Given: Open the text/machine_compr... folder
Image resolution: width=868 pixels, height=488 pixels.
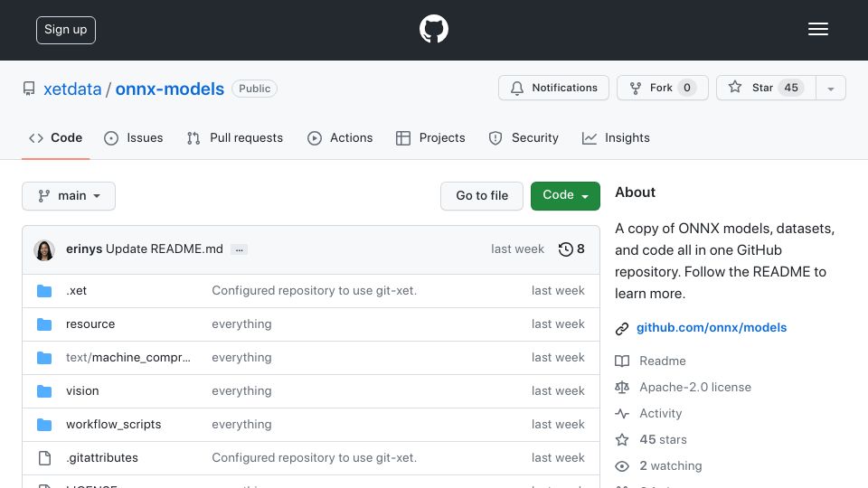Looking at the screenshot, I should 127,358.
